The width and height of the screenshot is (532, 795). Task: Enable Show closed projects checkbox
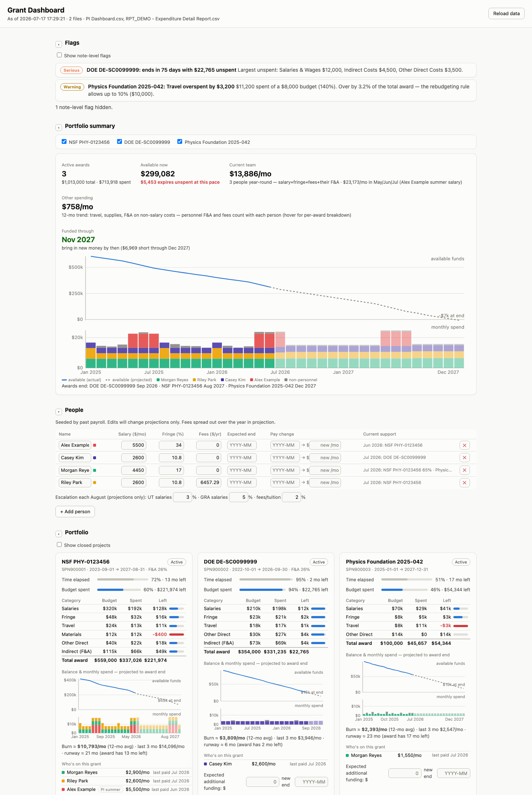pos(59,545)
